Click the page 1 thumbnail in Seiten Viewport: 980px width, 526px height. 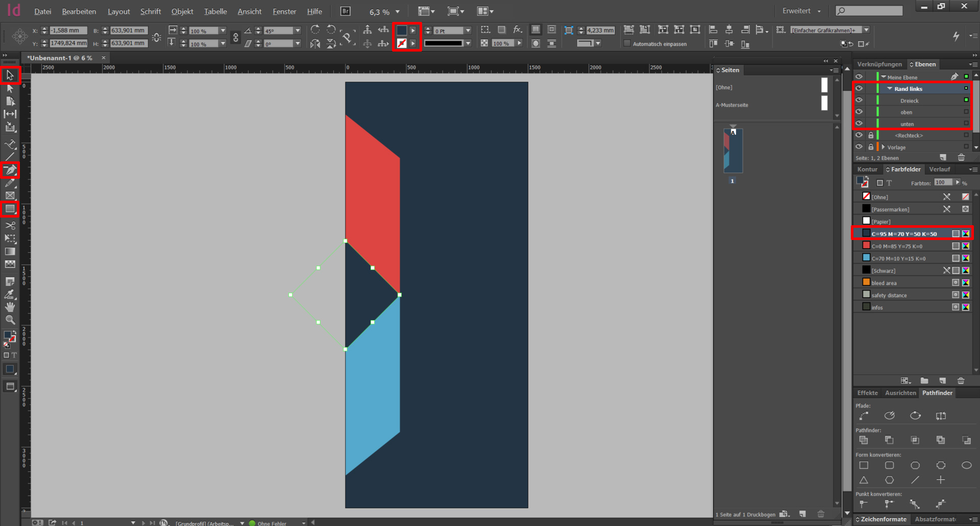pyautogui.click(x=733, y=151)
